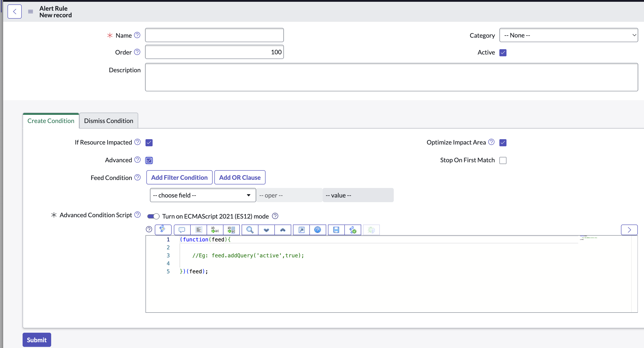Switch the ECMAScript 2021 mode toggle

pos(153,216)
